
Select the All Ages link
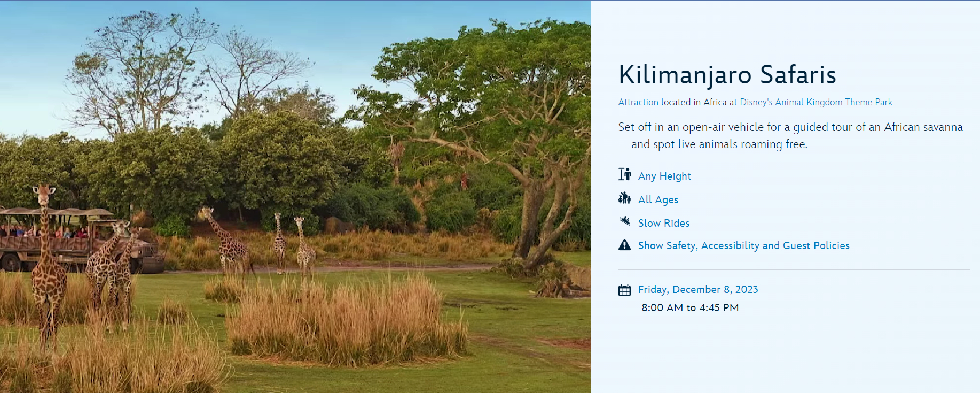pos(658,199)
